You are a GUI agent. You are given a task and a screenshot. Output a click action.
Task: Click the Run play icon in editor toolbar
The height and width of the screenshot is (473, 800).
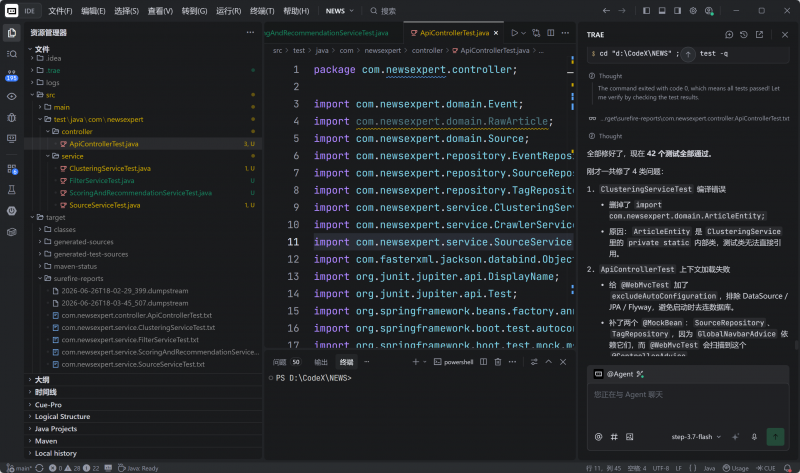[514, 33]
